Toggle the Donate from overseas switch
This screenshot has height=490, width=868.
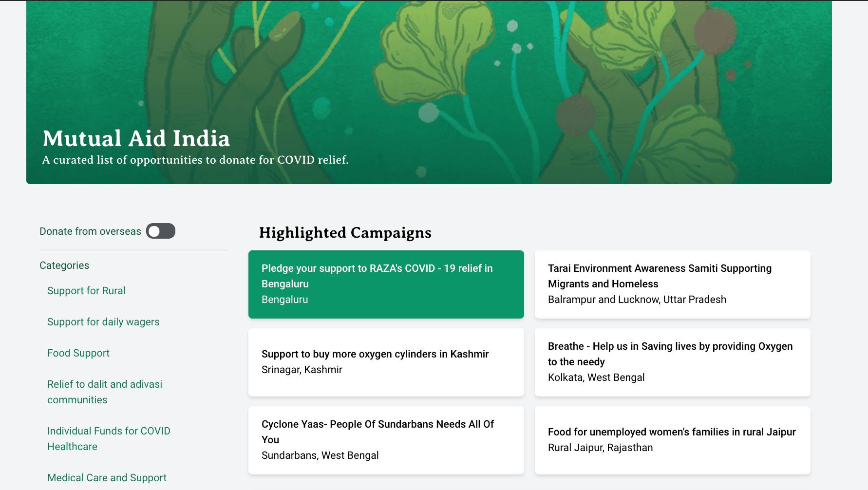tap(161, 231)
